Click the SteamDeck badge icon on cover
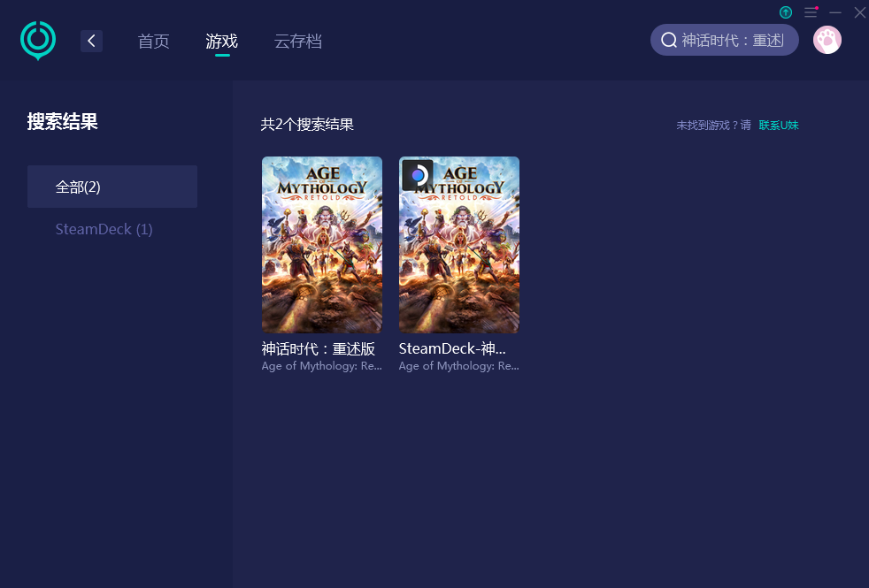 [418, 175]
